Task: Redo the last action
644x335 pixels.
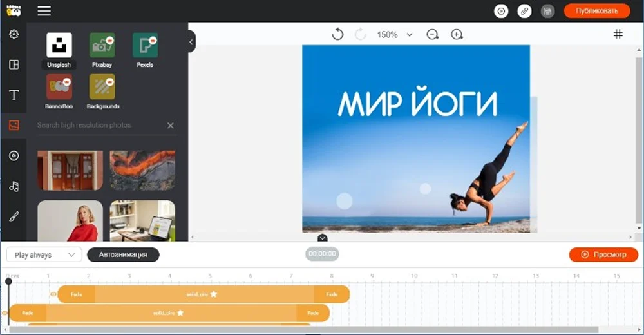Action: 360,34
